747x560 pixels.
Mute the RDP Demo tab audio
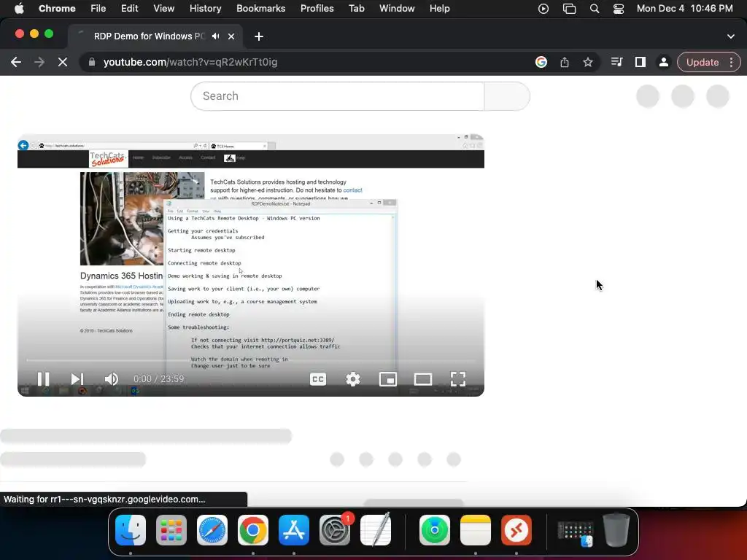[216, 36]
